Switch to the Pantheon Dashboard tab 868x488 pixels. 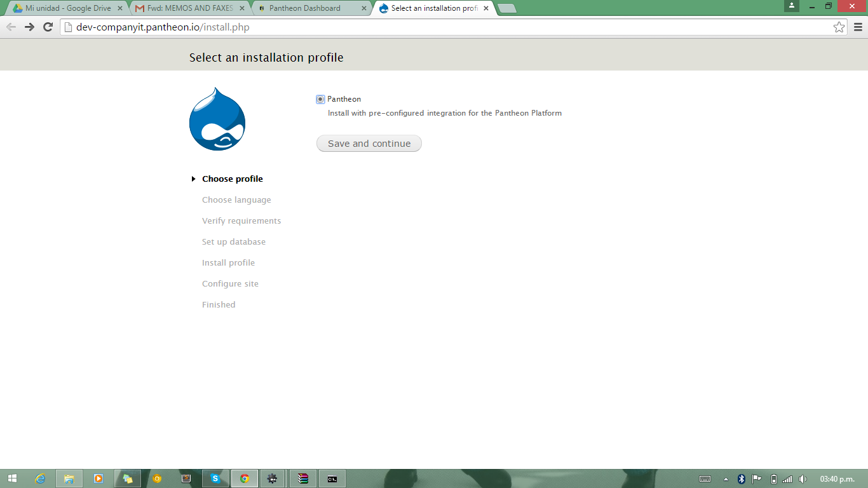(305, 8)
